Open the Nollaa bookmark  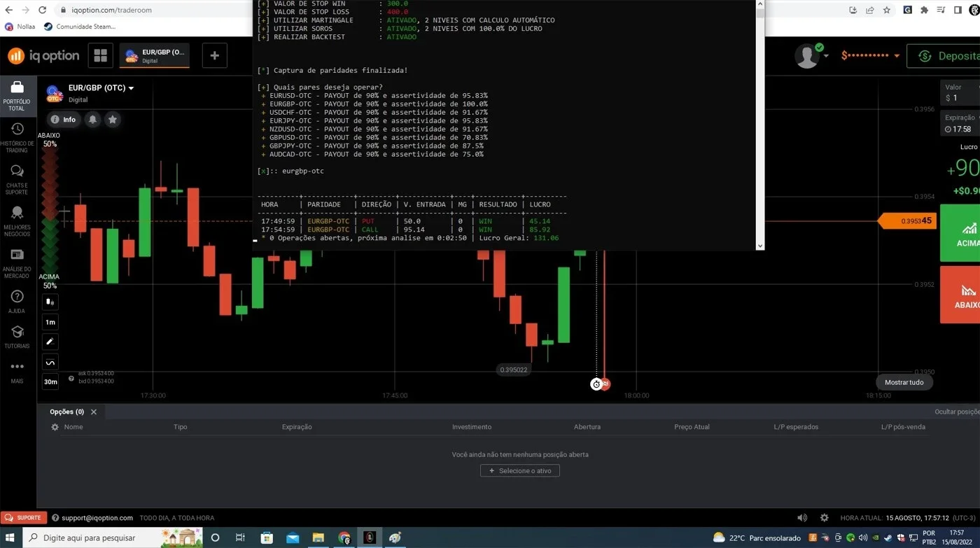tap(20, 27)
